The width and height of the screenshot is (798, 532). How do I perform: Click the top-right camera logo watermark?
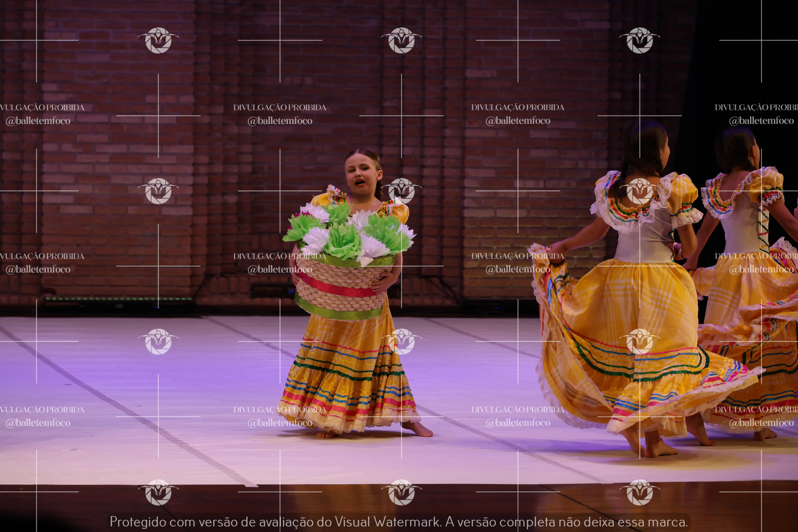click(x=640, y=40)
